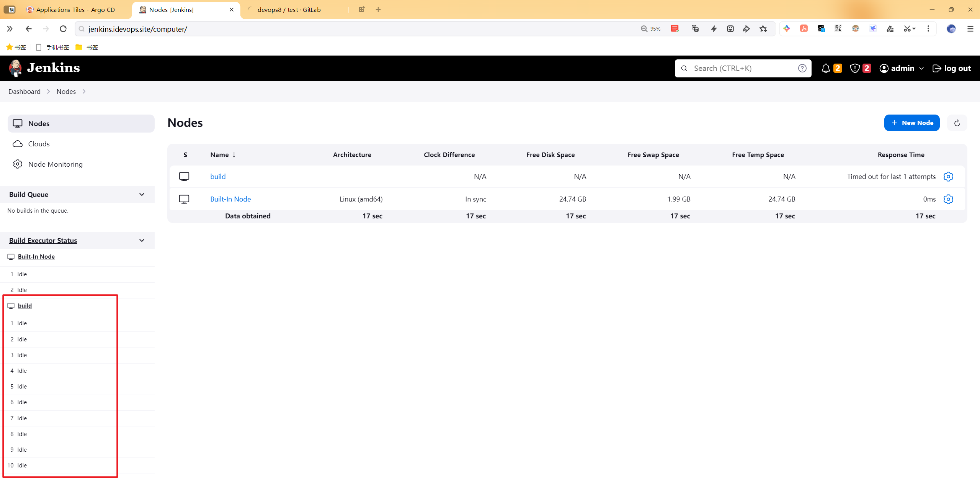Click the computer icon in Built-In Node row
Screen dimensions: 980x500
pos(184,199)
